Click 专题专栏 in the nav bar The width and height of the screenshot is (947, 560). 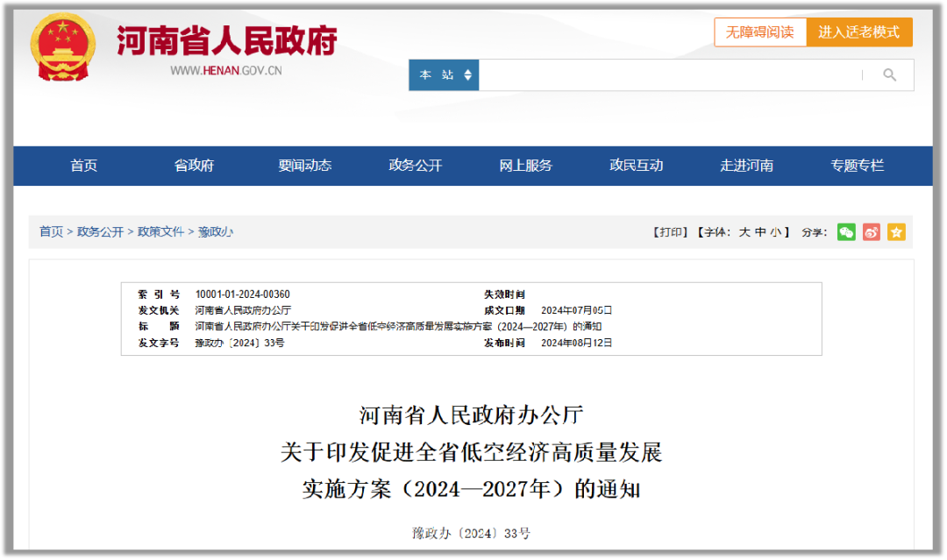(858, 166)
